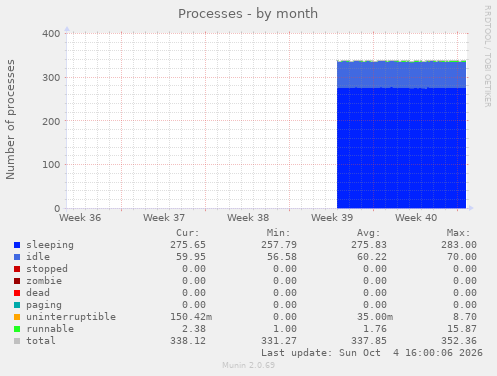
Task: Click total maximum value 352.36
Action: click(459, 341)
